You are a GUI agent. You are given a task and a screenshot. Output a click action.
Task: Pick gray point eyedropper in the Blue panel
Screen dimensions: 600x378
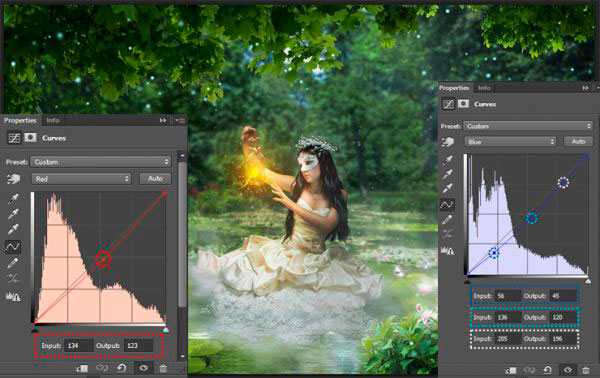coord(447,174)
